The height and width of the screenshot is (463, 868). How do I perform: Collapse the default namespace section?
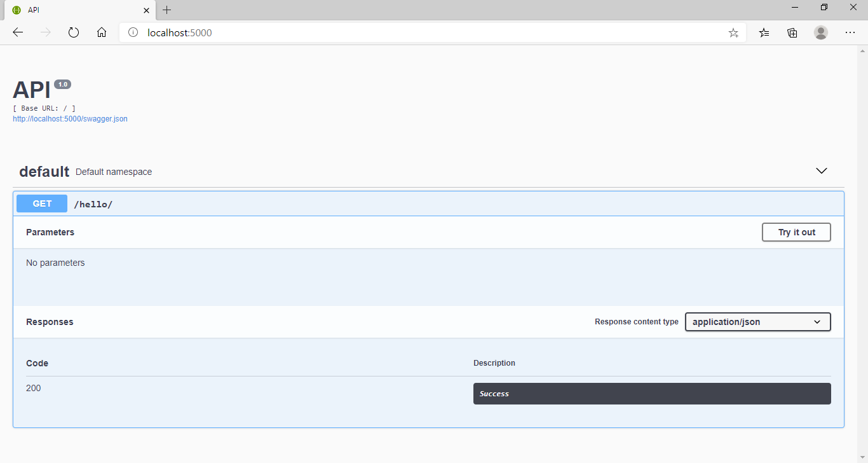[821, 171]
